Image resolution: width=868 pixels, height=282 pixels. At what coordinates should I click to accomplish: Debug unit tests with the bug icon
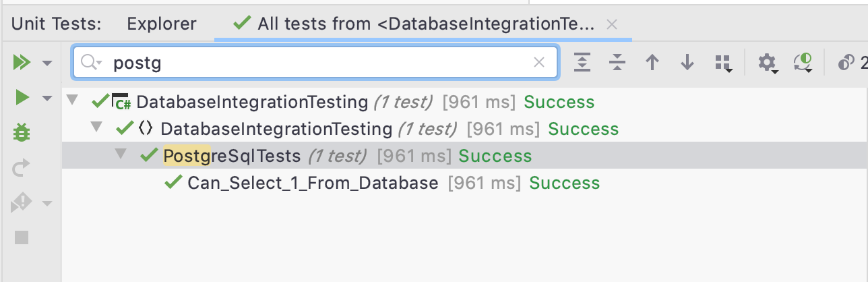click(22, 133)
